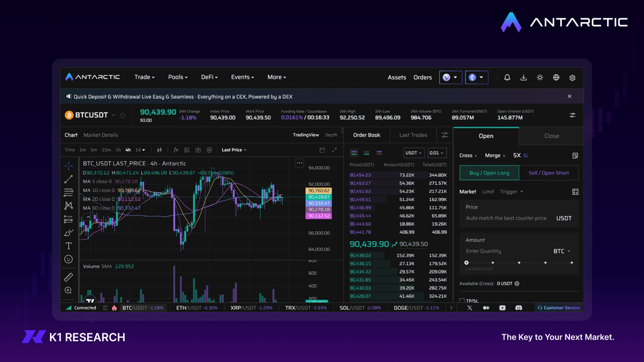The height and width of the screenshot is (362, 644).
Task: Favorite BTCUSDT with the star icon
Action: [x=123, y=115]
